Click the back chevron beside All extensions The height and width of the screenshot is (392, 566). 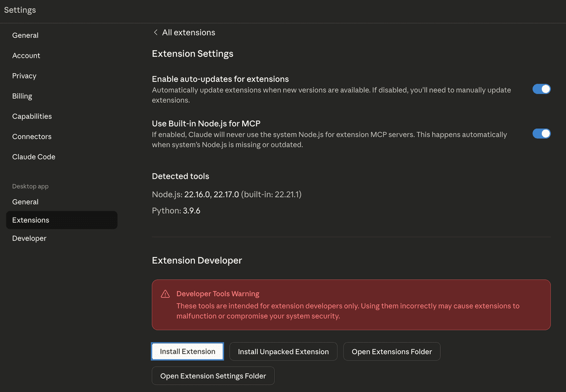tap(156, 32)
